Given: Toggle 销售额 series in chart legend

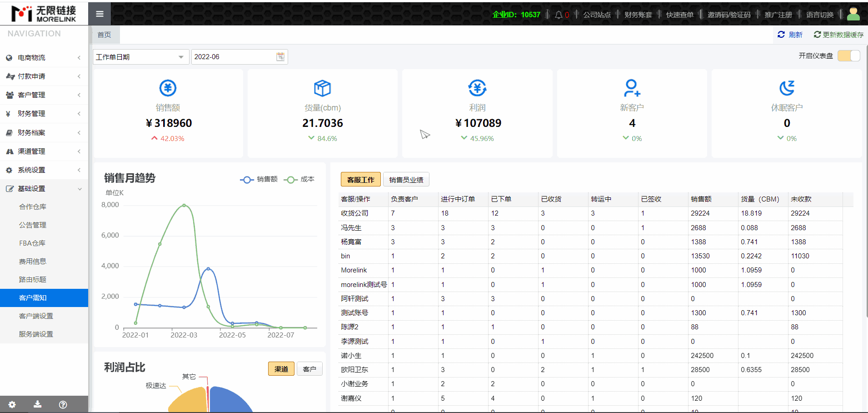Looking at the screenshot, I should [259, 180].
